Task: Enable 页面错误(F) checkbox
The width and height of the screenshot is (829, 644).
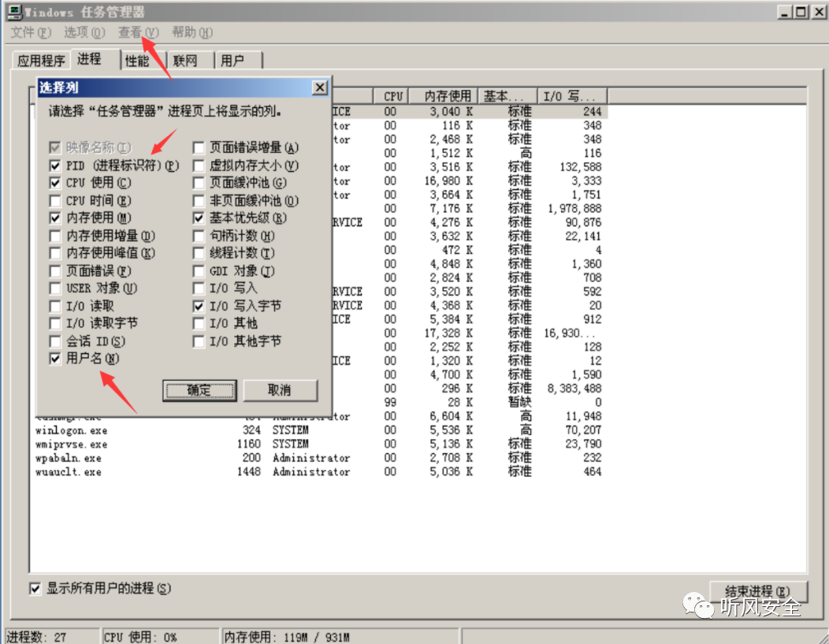Action: [55, 271]
